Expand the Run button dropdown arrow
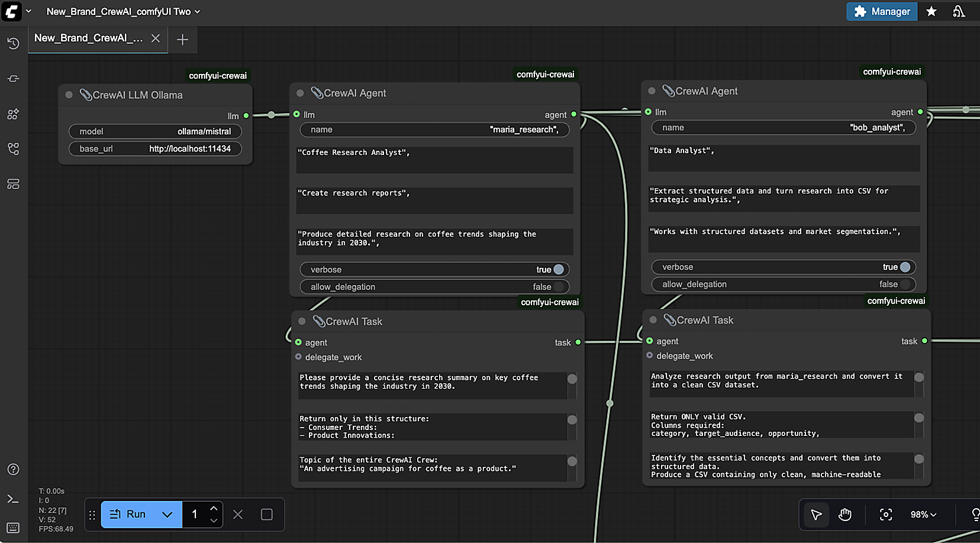The width and height of the screenshot is (980, 543). 167,515
